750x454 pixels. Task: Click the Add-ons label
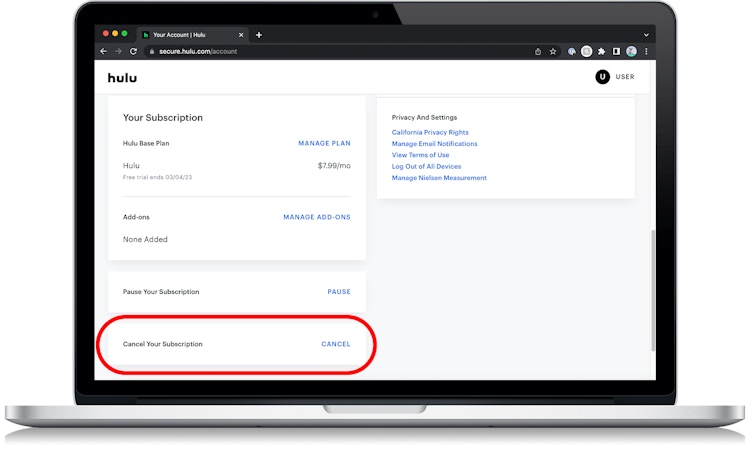click(x=136, y=217)
